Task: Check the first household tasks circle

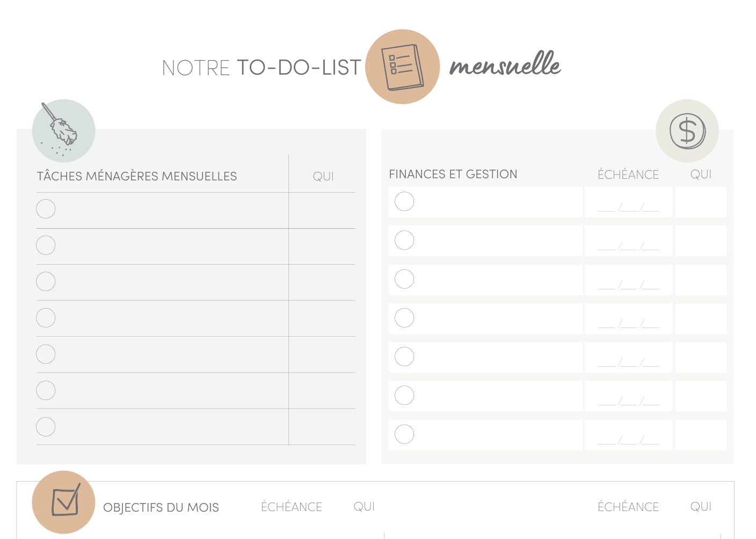Action: pos(46,209)
